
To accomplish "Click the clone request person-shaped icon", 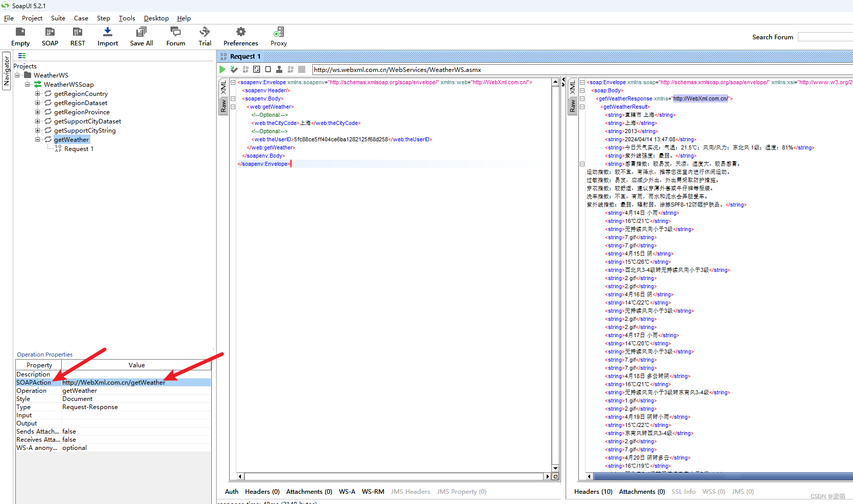I will (279, 69).
